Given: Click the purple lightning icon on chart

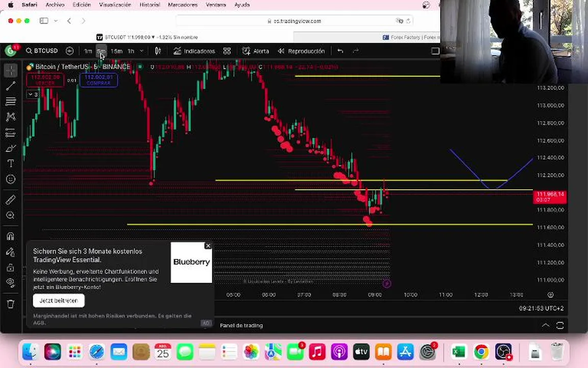Looking at the screenshot, I should tap(386, 284).
